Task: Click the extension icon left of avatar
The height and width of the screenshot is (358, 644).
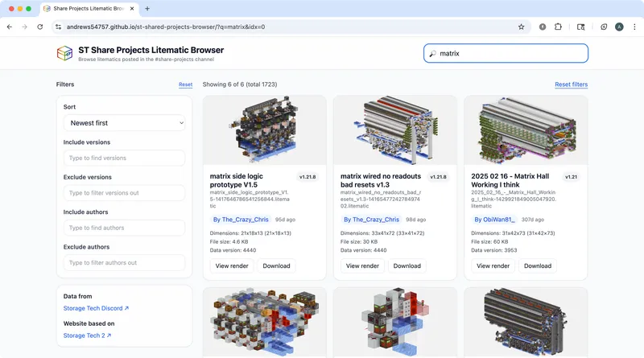Action: 604,27
